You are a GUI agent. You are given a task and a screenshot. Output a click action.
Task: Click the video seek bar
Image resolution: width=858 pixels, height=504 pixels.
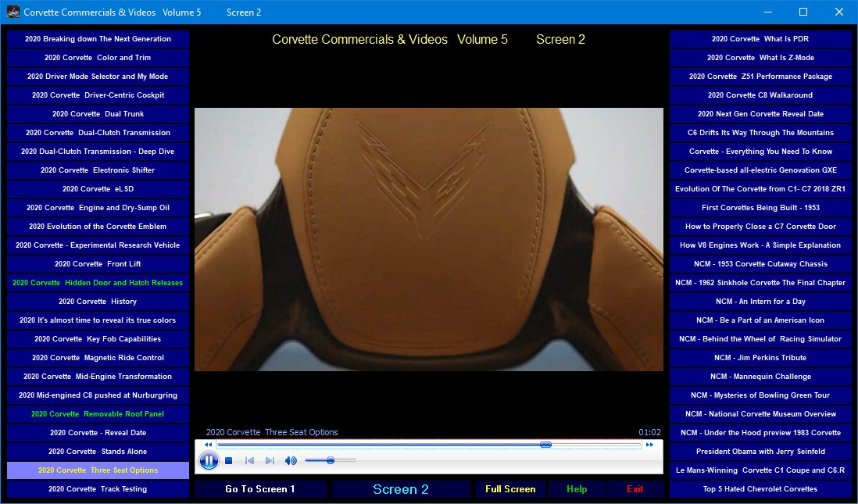point(429,445)
